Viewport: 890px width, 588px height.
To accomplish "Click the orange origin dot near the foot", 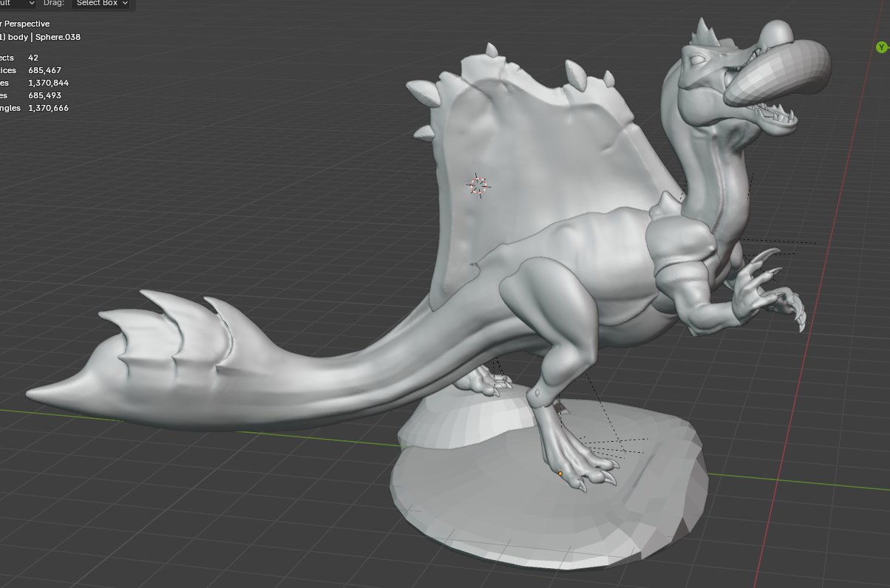I will click(560, 474).
